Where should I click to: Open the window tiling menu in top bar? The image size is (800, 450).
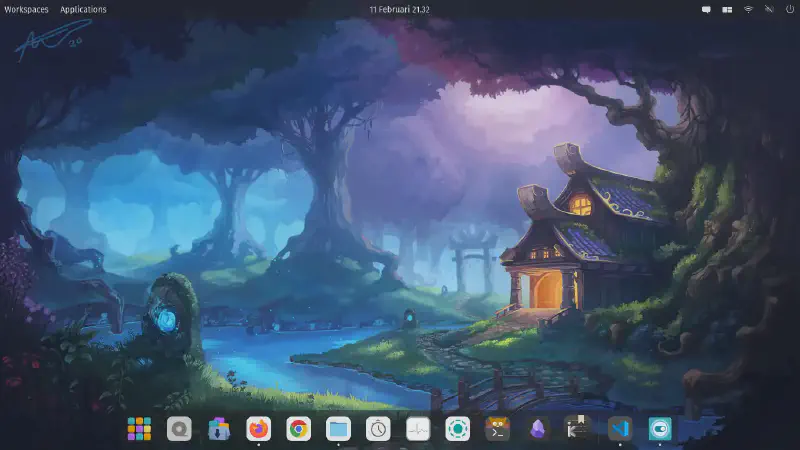pyautogui.click(x=727, y=9)
